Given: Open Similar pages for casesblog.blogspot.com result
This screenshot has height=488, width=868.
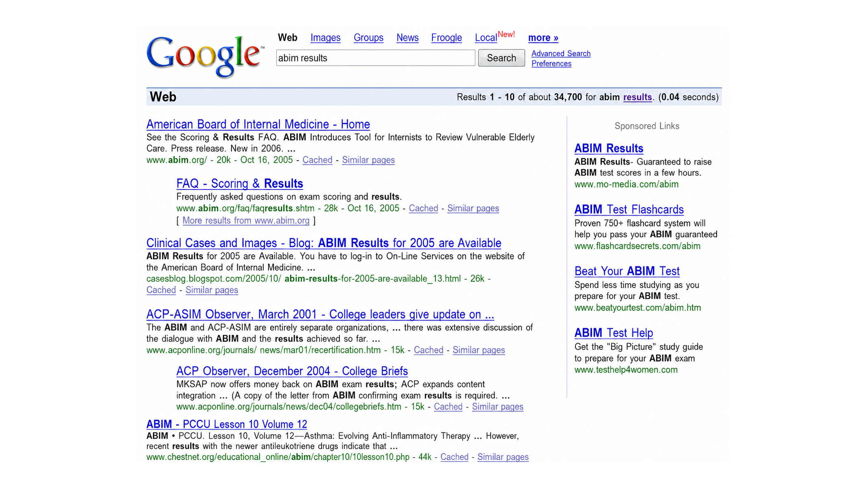Looking at the screenshot, I should pyautogui.click(x=212, y=290).
